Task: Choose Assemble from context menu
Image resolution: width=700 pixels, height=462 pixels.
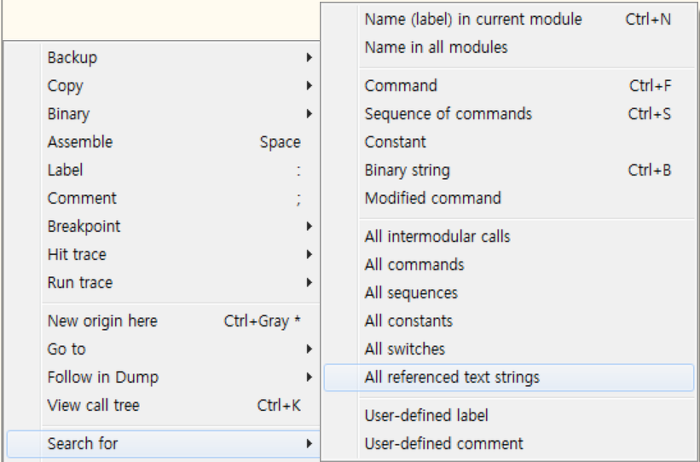Action: click(163, 142)
